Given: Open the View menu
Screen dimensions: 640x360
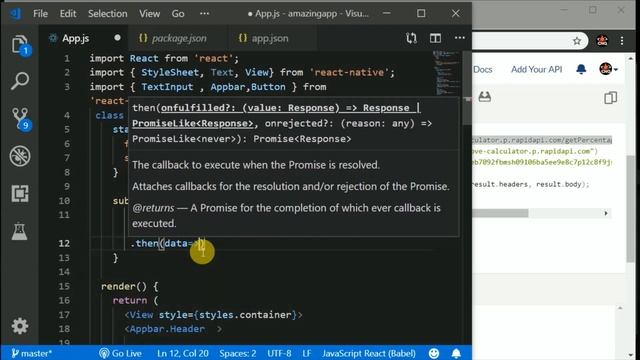Looking at the screenshot, I should [149, 13].
